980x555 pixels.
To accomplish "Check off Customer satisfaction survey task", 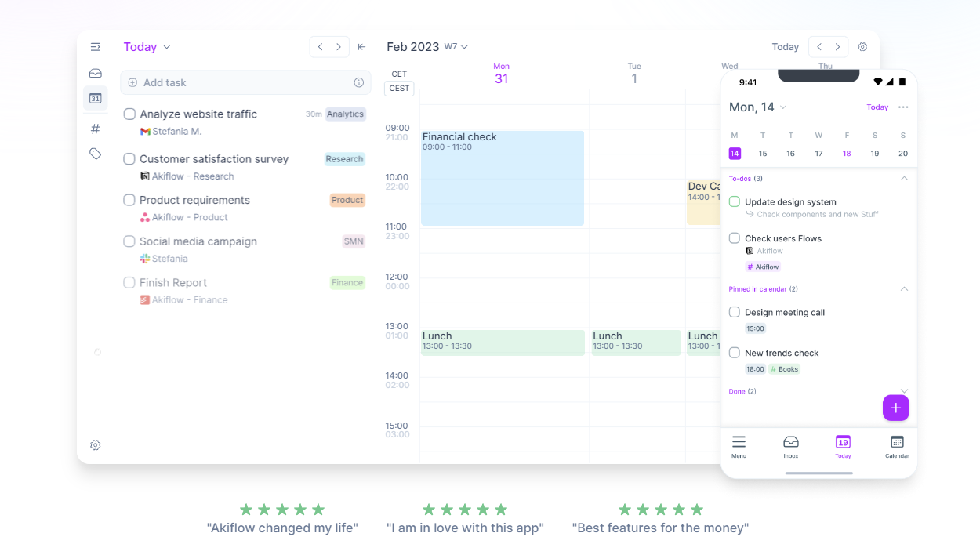I will pos(129,159).
